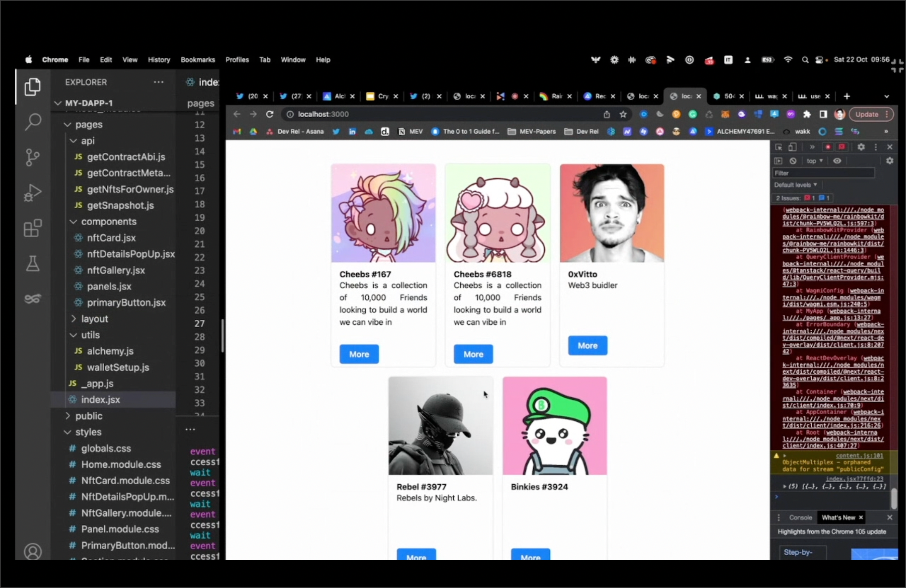Viewport: 906px width, 588px height.
Task: Click the console Filter input field
Action: pos(824,173)
